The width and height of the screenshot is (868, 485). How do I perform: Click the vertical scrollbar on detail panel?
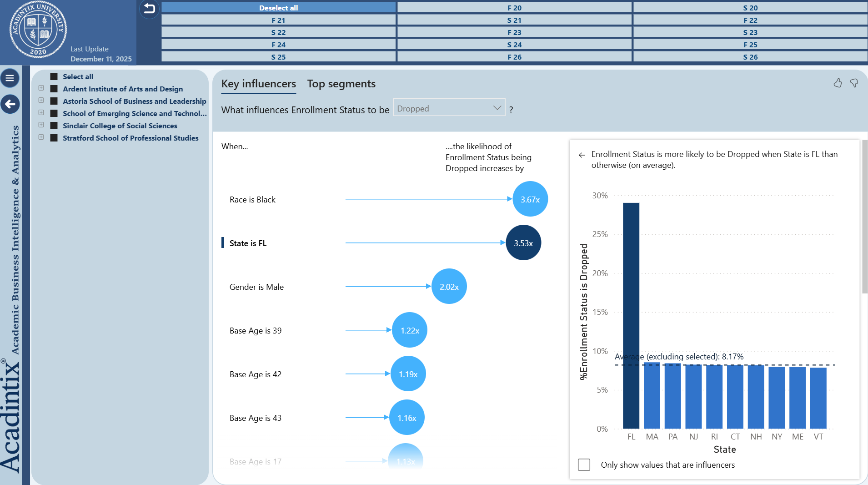click(x=864, y=217)
